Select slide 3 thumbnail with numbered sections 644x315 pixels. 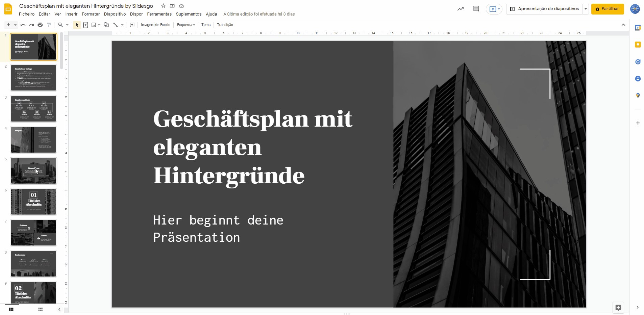tap(33, 109)
